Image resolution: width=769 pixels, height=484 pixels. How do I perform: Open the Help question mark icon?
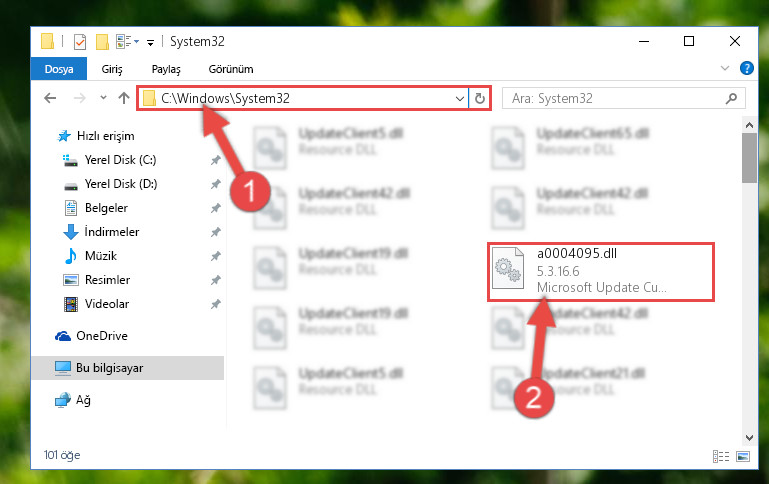point(746,68)
